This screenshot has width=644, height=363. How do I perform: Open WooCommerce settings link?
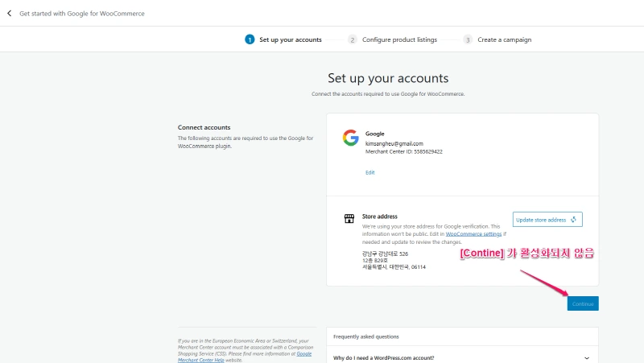[473, 234]
